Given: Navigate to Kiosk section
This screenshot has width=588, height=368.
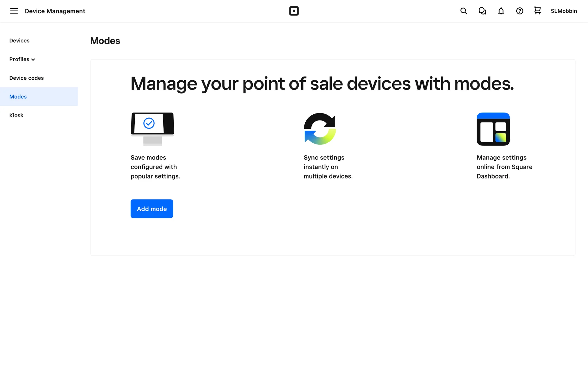Looking at the screenshot, I should pos(16,115).
